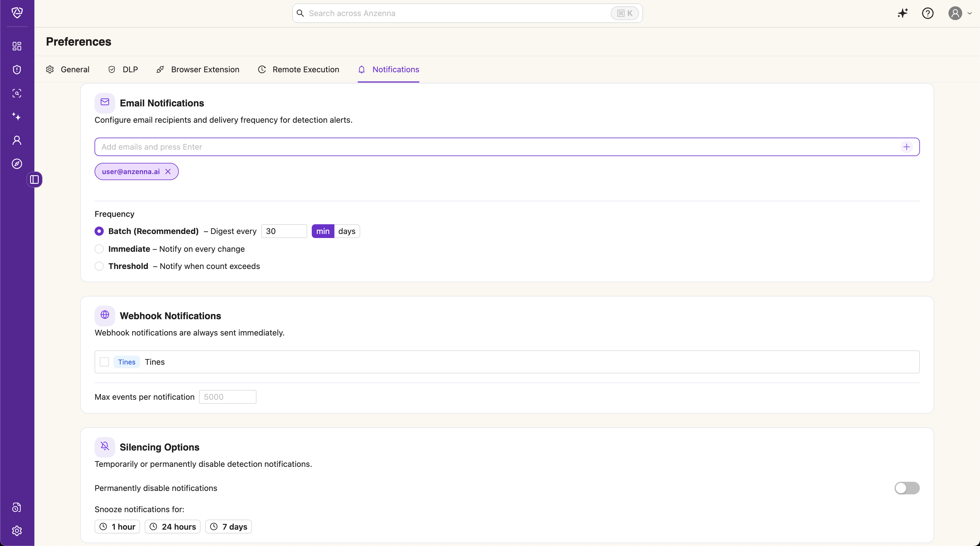980x546 pixels.
Task: Select Immediate frequency radio button
Action: (99, 249)
